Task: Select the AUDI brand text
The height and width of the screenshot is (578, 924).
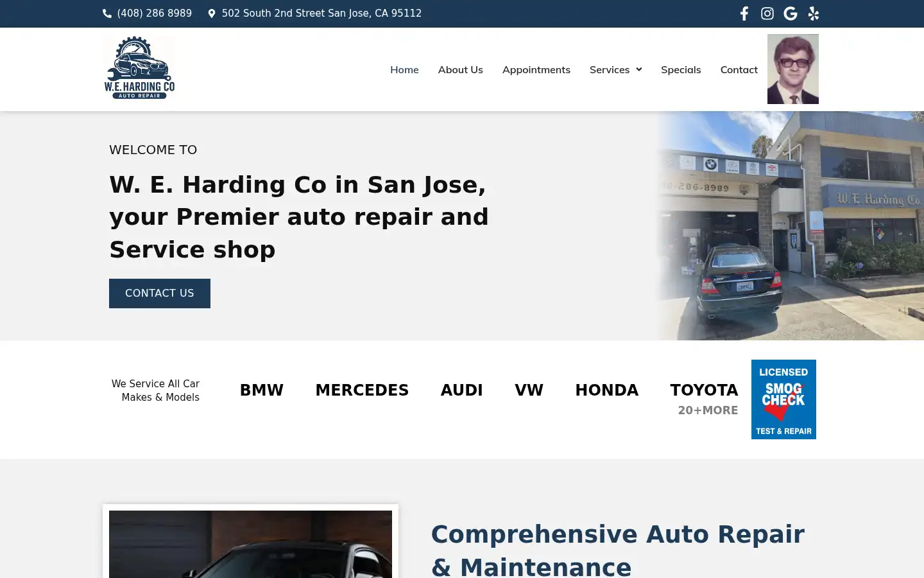Action: pyautogui.click(x=462, y=390)
